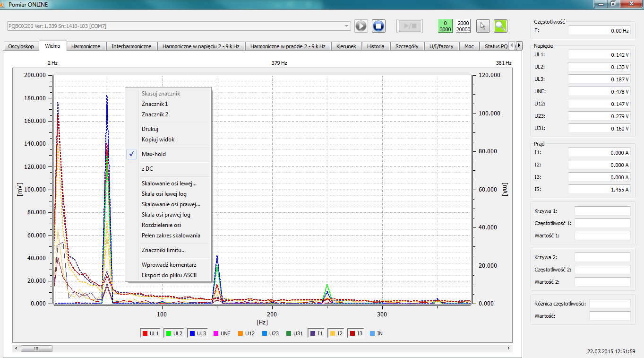Activate the cursor pointer tool

click(x=482, y=26)
